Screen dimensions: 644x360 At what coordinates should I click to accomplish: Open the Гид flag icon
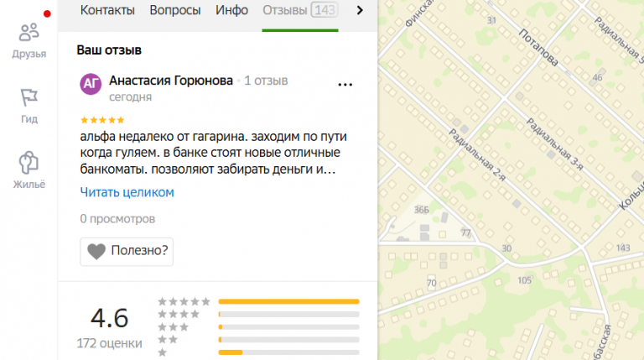coord(29,97)
